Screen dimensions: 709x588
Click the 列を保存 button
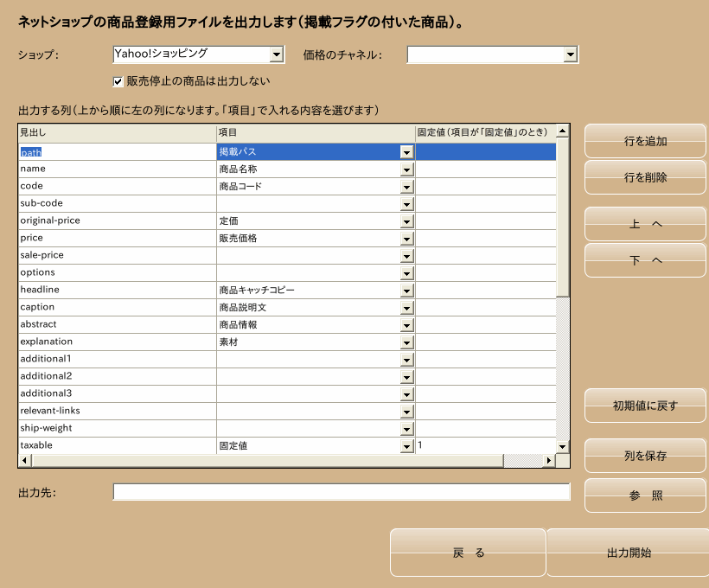tap(645, 456)
